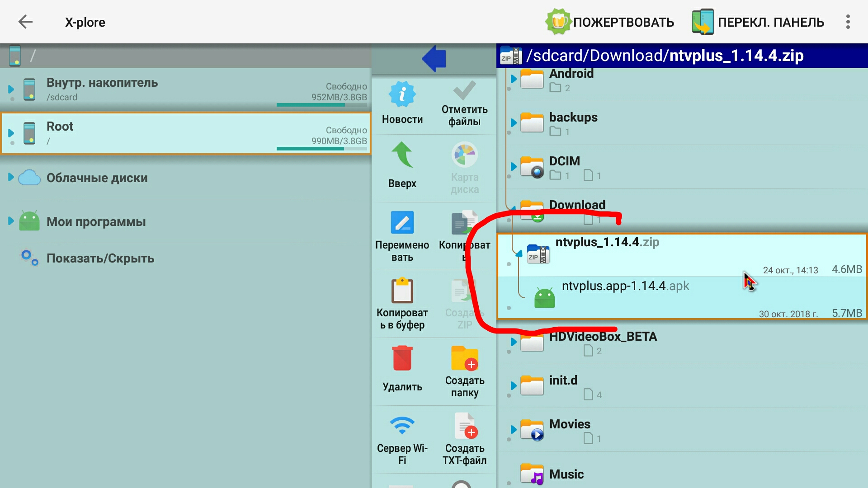Expand the Root tree node

pos(11,133)
